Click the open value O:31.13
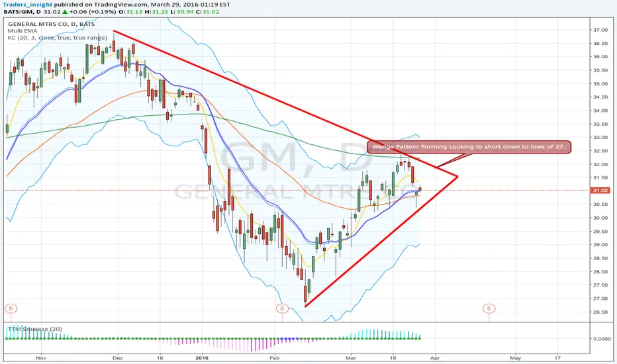This screenshot has height=364, width=617. tap(130, 12)
